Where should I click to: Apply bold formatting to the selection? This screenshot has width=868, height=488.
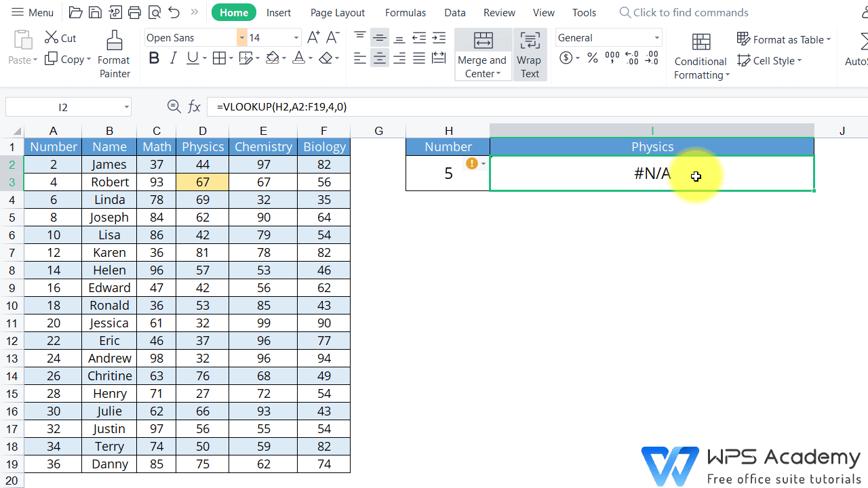153,58
